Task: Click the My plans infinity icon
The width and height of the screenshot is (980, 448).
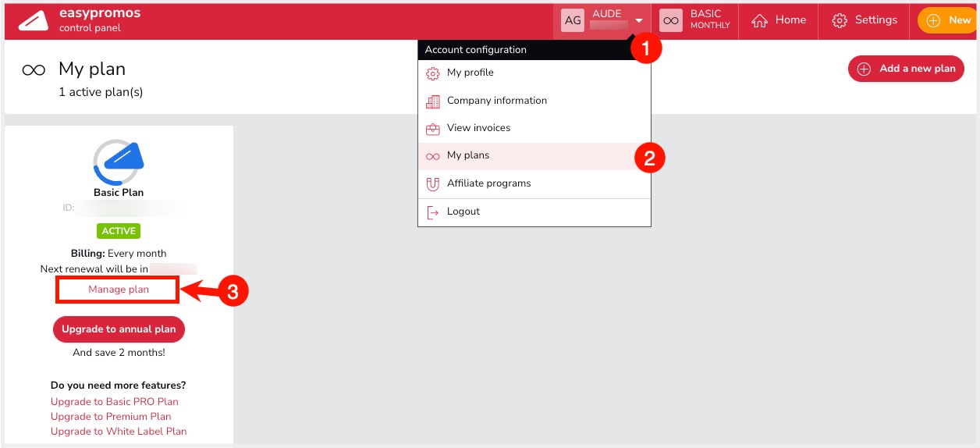Action: 432,156
